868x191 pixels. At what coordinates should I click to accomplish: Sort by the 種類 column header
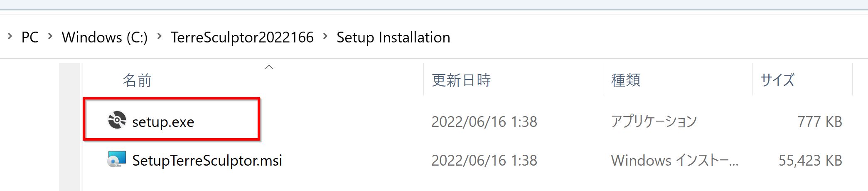click(x=626, y=80)
